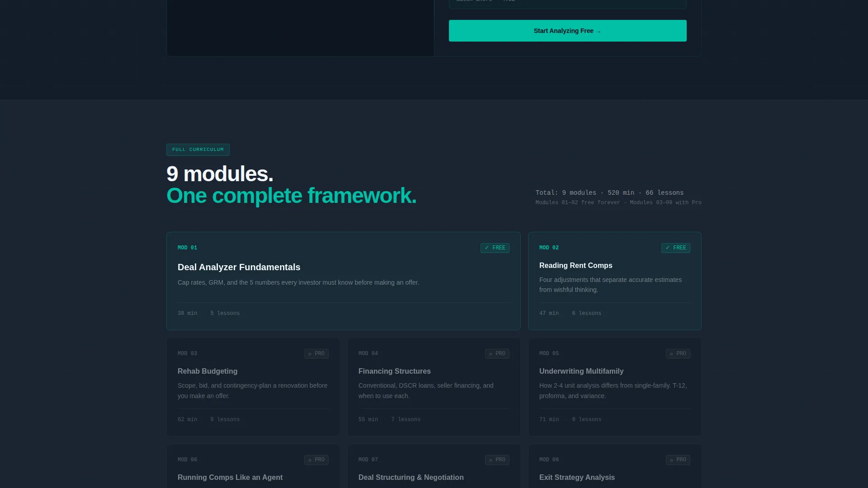
Task: Click the PRO lock badge on MOD 05
Action: [x=678, y=354]
